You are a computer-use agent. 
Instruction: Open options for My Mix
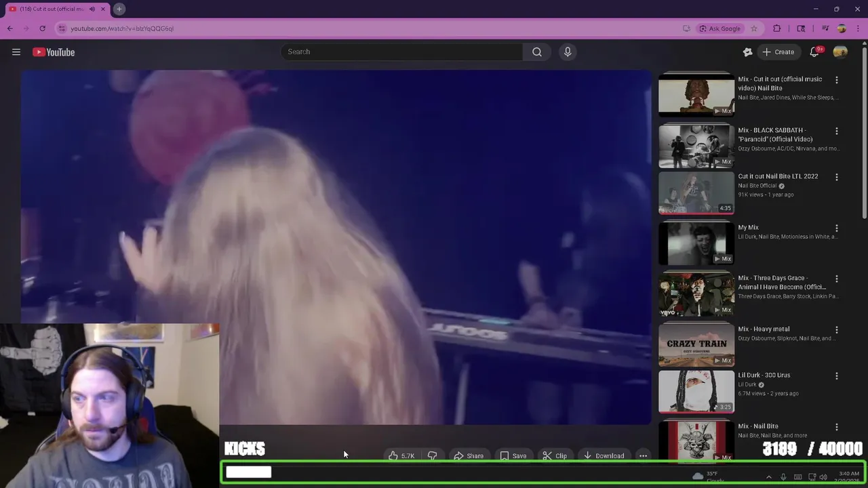[x=837, y=228]
